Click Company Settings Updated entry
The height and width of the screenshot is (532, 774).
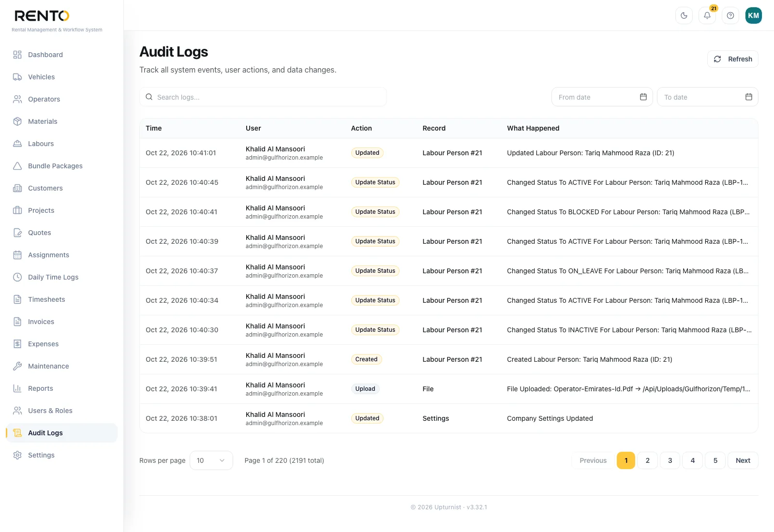550,418
